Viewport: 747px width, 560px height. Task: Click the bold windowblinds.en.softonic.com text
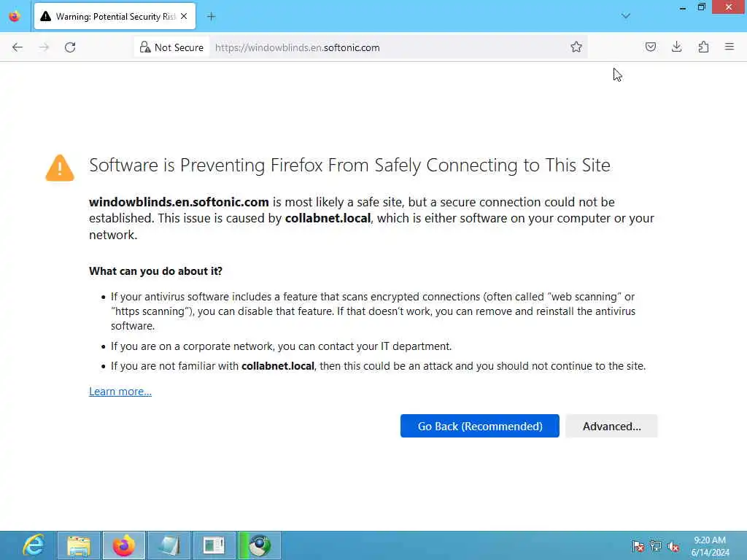pyautogui.click(x=179, y=202)
